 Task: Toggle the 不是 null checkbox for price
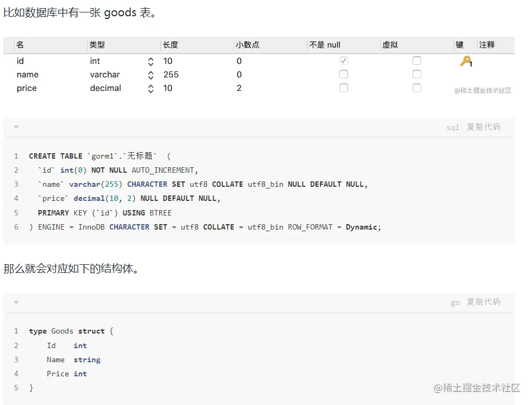[343, 88]
